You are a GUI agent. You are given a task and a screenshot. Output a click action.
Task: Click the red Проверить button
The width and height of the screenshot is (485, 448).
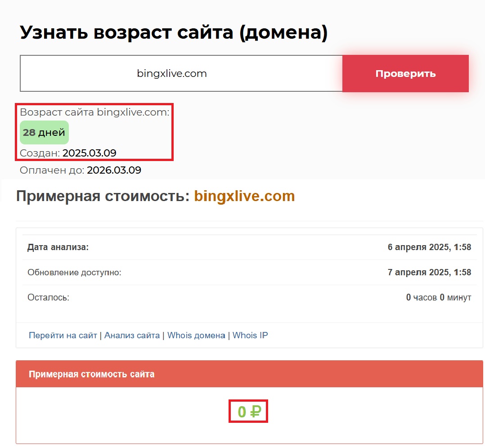click(405, 74)
